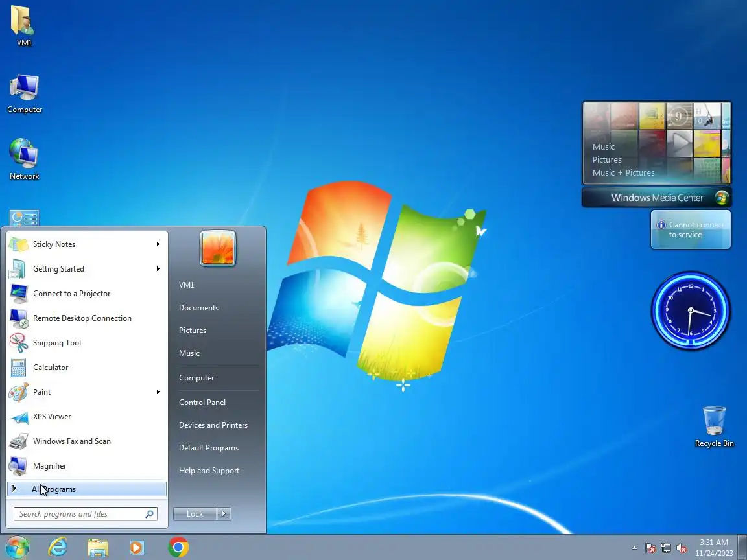The height and width of the screenshot is (560, 747).
Task: Start the Snipping Tool
Action: coord(87,343)
